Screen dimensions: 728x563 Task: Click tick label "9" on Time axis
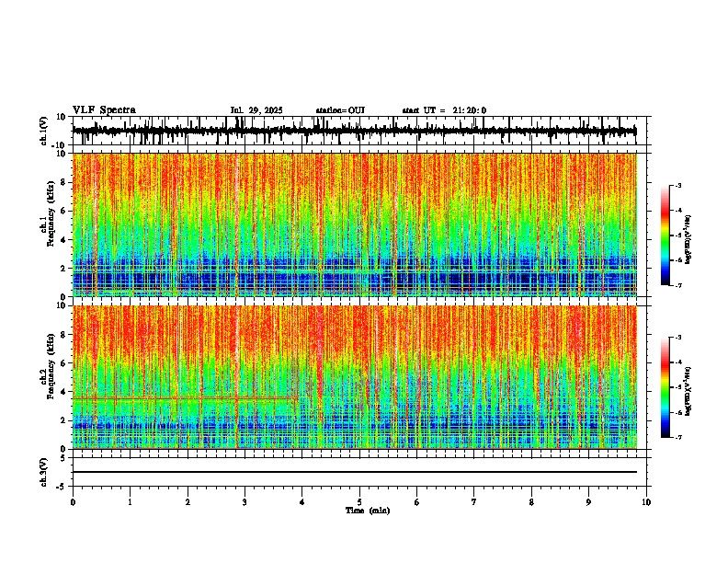(588, 502)
